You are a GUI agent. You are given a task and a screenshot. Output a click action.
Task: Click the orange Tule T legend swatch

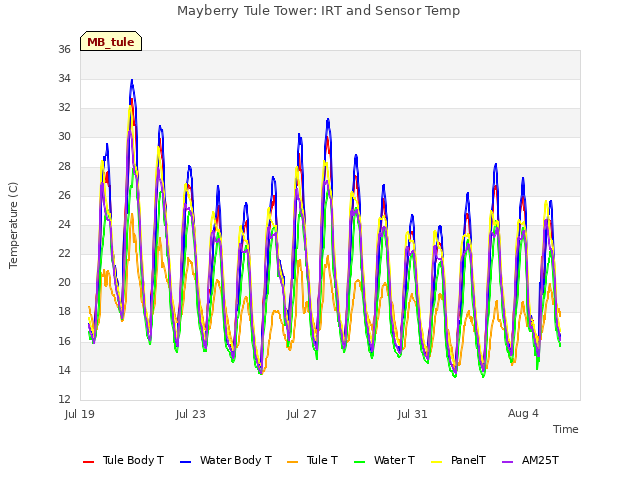point(293,462)
